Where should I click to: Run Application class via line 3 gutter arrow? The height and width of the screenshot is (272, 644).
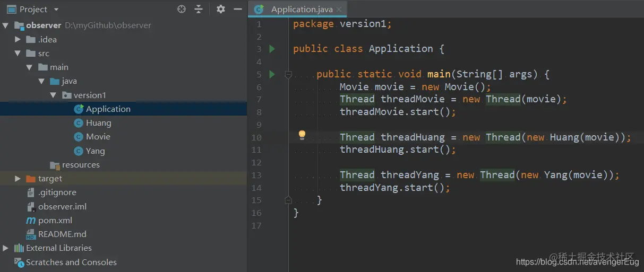[x=272, y=49]
